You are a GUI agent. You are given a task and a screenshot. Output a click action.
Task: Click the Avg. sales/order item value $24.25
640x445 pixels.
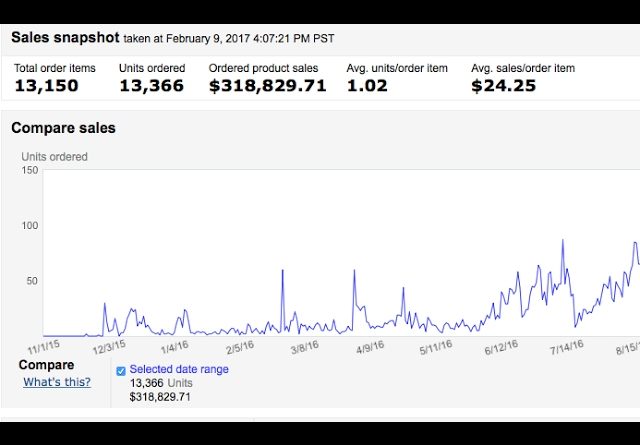(x=504, y=85)
